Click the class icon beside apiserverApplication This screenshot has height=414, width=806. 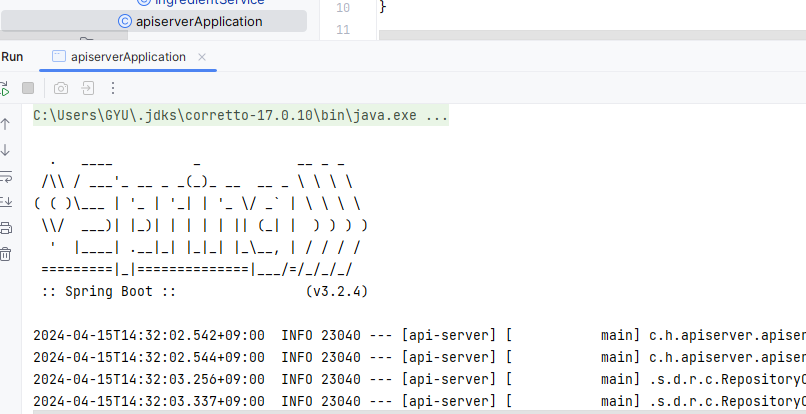pyautogui.click(x=124, y=21)
